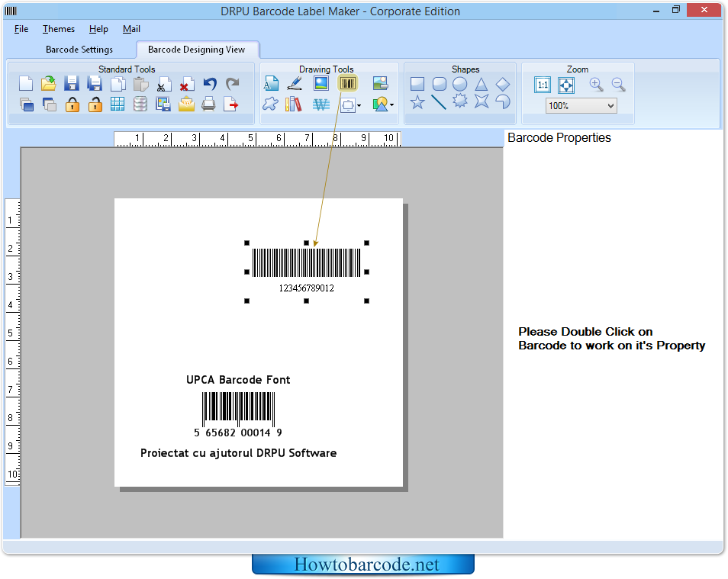Select the Barcode drawing tool

tap(348, 84)
